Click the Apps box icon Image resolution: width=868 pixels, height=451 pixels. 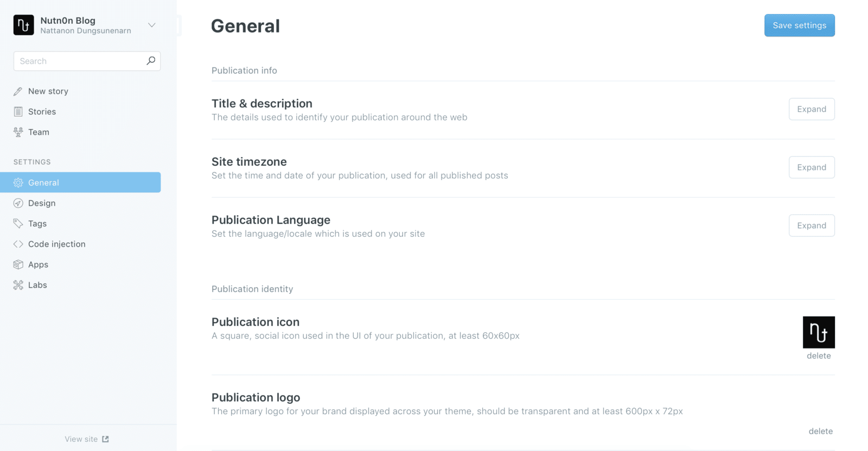tap(18, 265)
